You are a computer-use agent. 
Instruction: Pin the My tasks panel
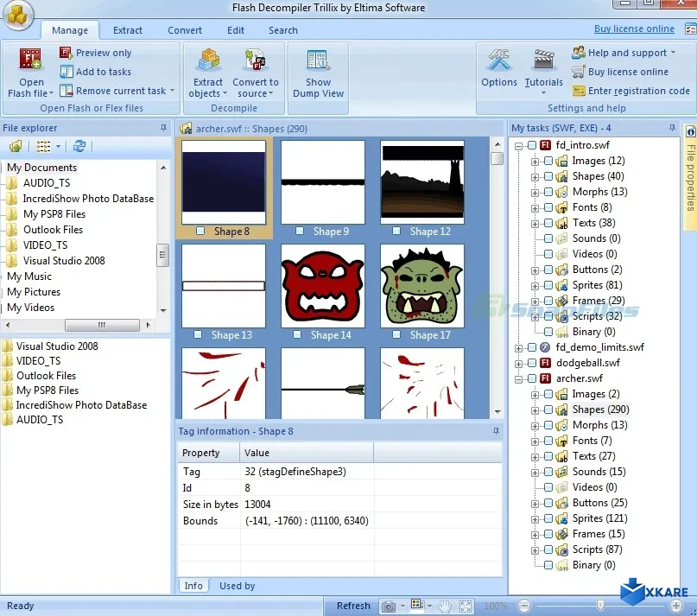pyautogui.click(x=672, y=128)
